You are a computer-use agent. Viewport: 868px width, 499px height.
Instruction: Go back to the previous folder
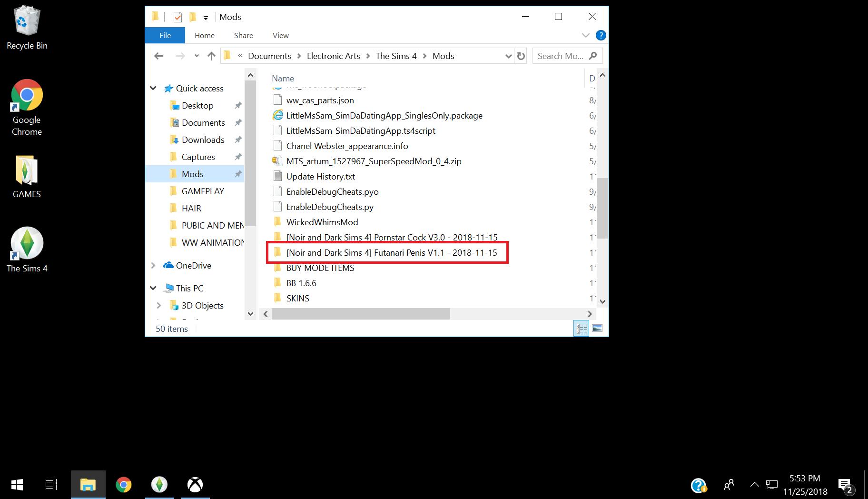pyautogui.click(x=159, y=56)
